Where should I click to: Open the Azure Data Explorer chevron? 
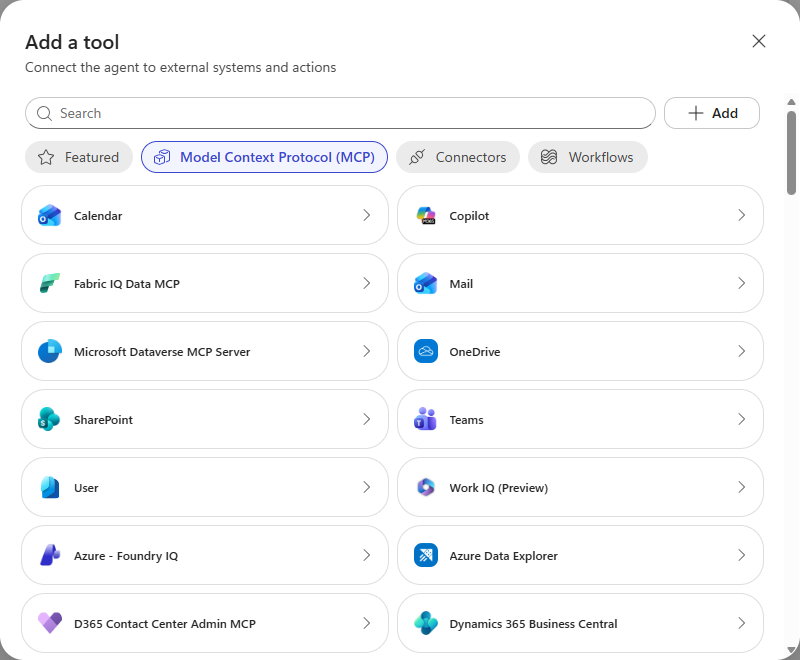(x=742, y=555)
